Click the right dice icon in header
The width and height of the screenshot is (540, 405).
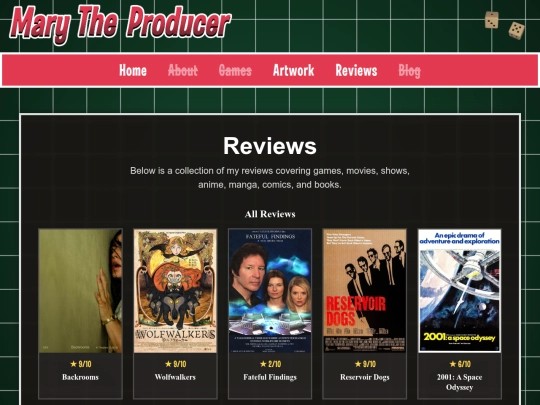[x=517, y=30]
